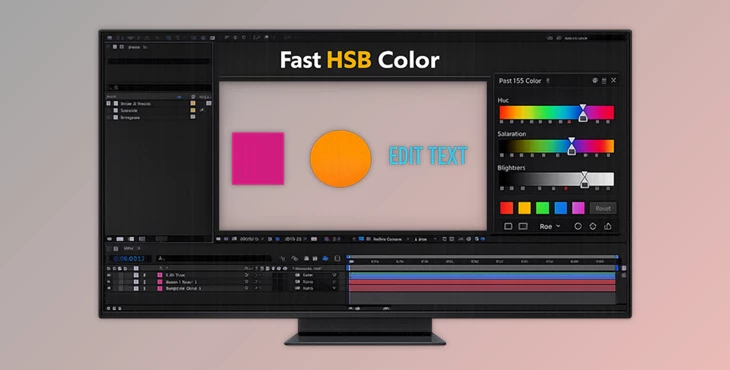
Task: Select the Fast HSB Color panel title tab
Action: coord(520,81)
